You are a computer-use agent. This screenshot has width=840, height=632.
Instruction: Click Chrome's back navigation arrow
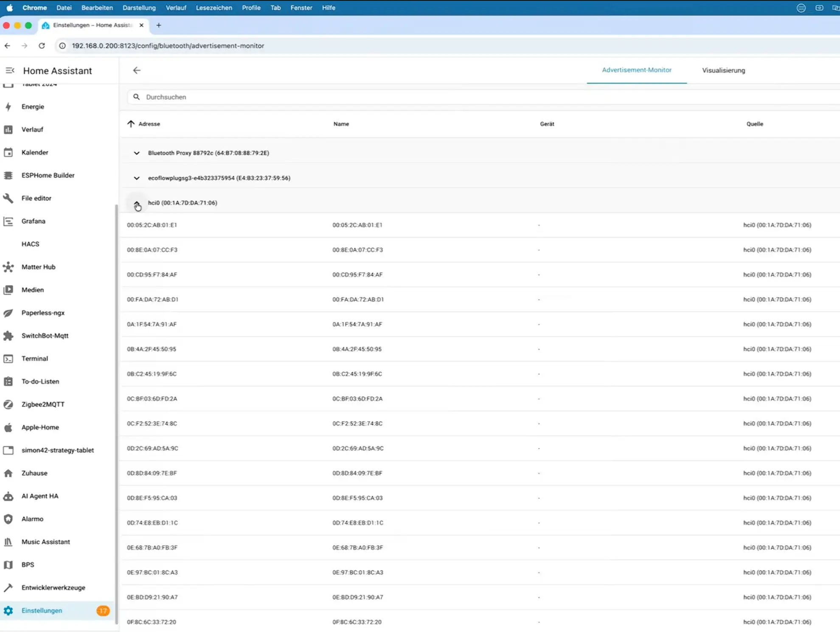8,46
